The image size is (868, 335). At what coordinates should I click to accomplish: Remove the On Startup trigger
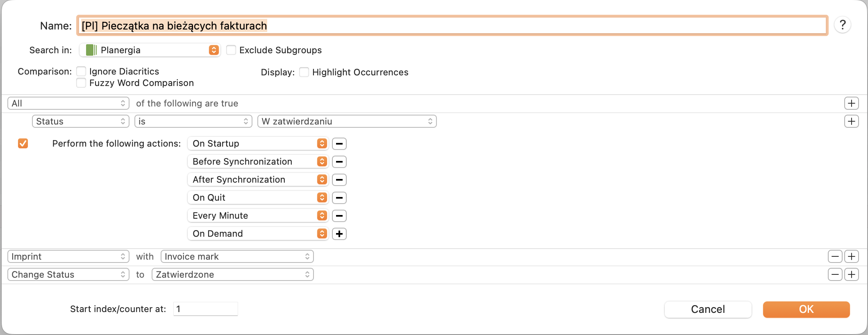point(339,144)
